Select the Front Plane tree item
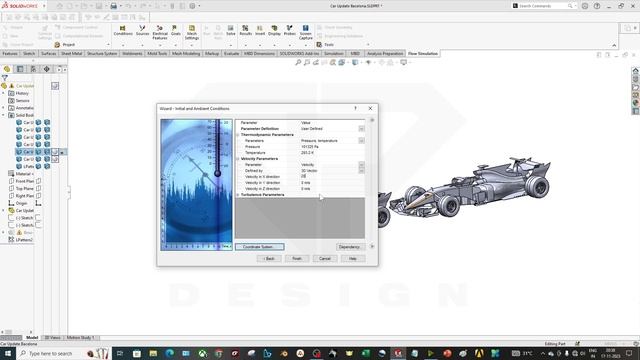The image size is (640, 360). tap(21, 181)
